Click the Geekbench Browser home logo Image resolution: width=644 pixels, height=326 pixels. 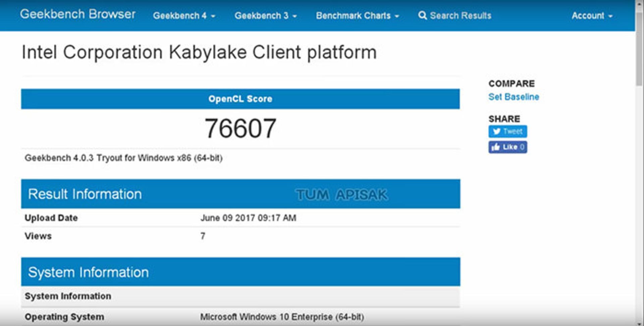[x=77, y=14]
